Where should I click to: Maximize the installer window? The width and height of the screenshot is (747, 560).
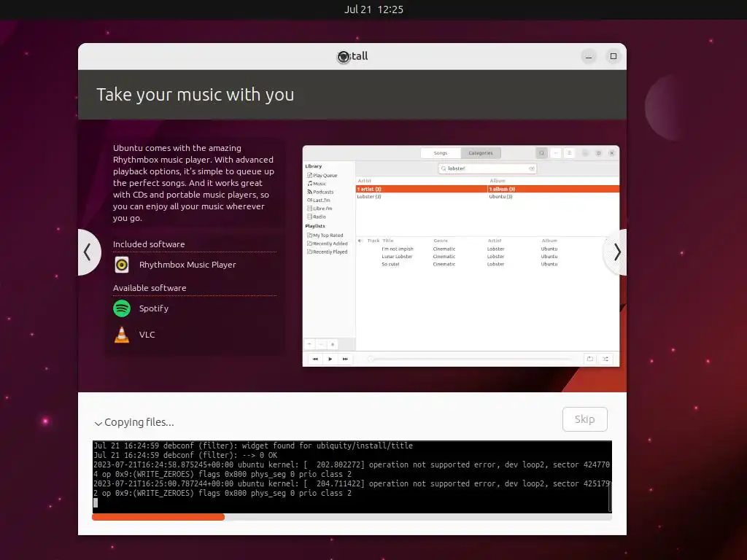(614, 57)
